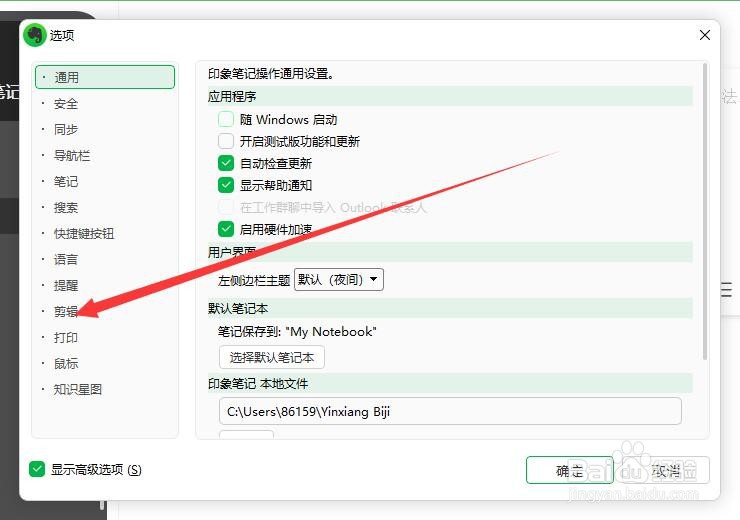Open the 左侧边栏主题 dropdown
The width and height of the screenshot is (740, 520).
pos(338,279)
